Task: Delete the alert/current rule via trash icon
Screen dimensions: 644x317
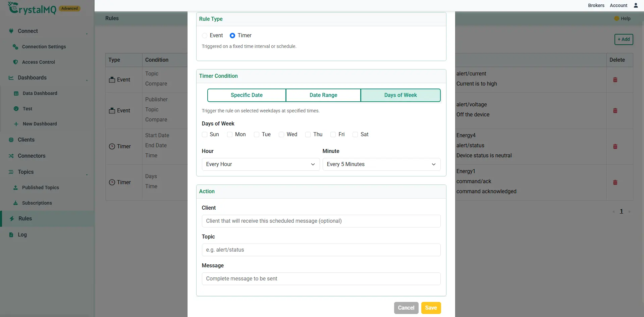Action: pyautogui.click(x=615, y=80)
